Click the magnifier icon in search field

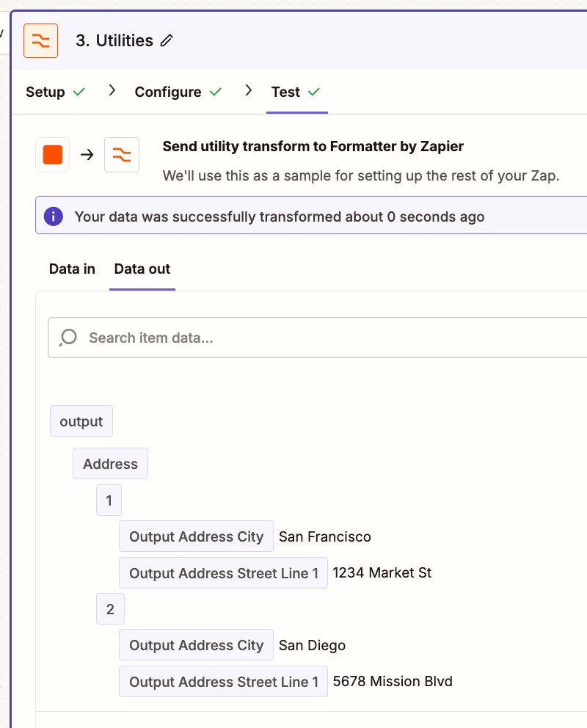[68, 338]
